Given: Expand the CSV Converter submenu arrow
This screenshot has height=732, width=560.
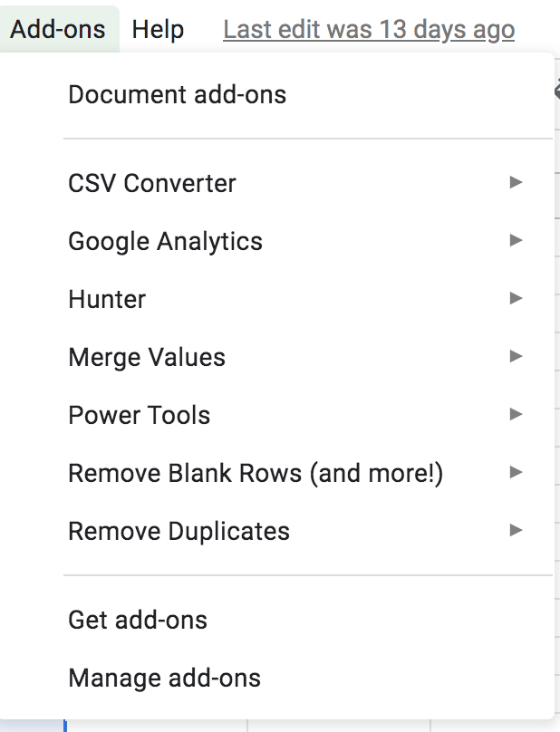Looking at the screenshot, I should pos(516,183).
